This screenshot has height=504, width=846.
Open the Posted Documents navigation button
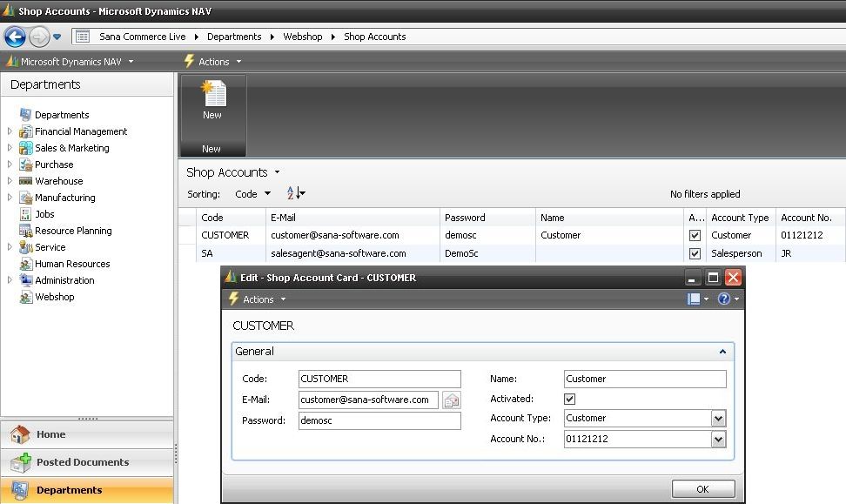pyautogui.click(x=87, y=462)
